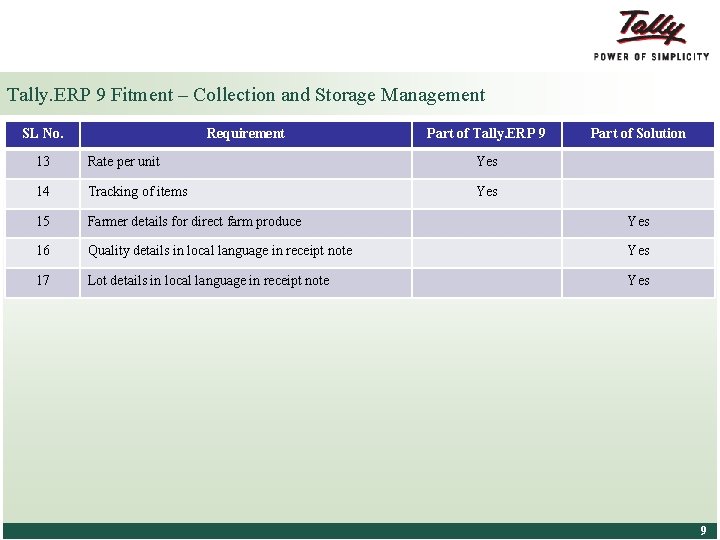
Task: Click 'Yes' in the Rate per unit row
Action: pyautogui.click(x=487, y=162)
